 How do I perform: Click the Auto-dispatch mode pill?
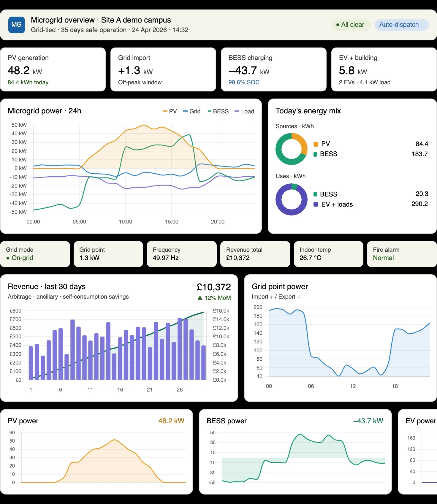(401, 25)
